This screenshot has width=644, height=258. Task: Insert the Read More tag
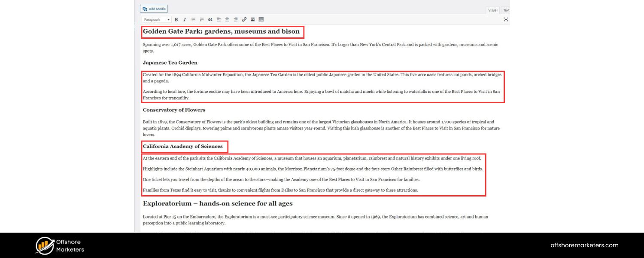click(252, 19)
